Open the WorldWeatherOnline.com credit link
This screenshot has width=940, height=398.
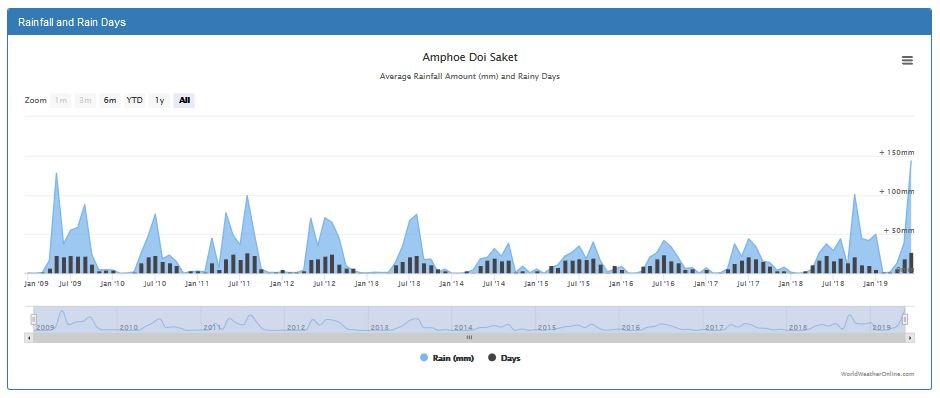click(878, 374)
